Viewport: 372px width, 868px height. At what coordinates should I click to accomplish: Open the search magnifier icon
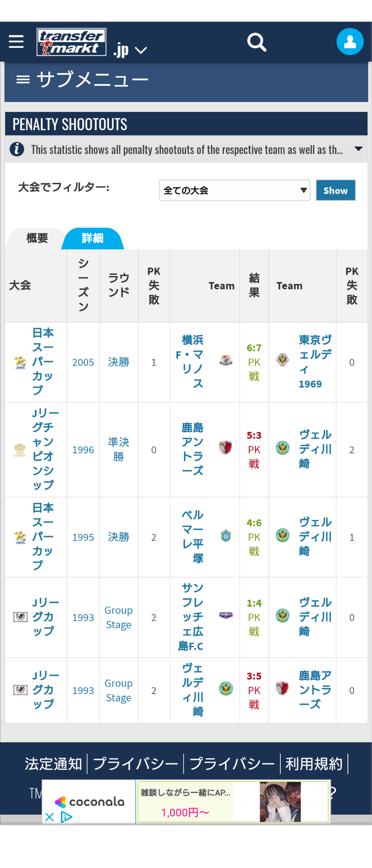point(257,42)
